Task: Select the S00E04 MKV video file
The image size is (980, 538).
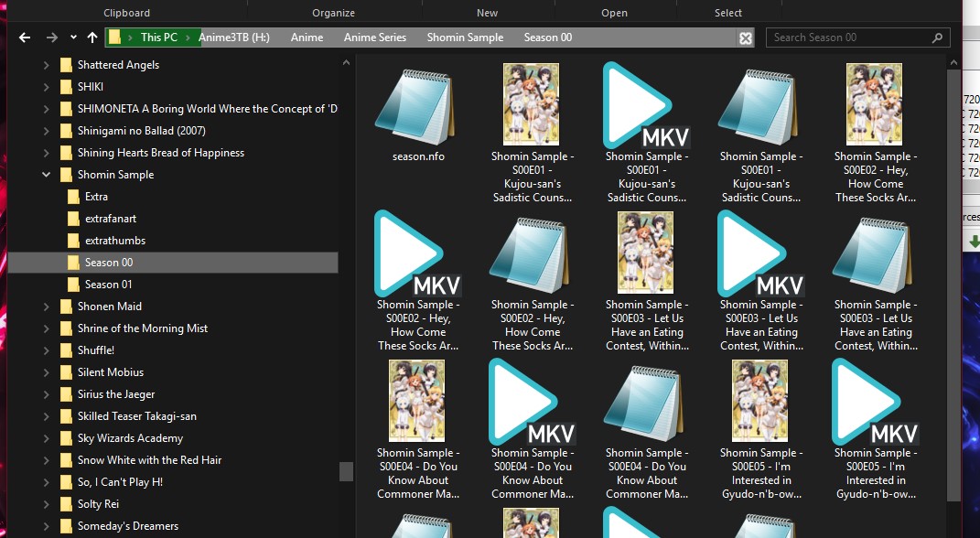Action: point(532,401)
